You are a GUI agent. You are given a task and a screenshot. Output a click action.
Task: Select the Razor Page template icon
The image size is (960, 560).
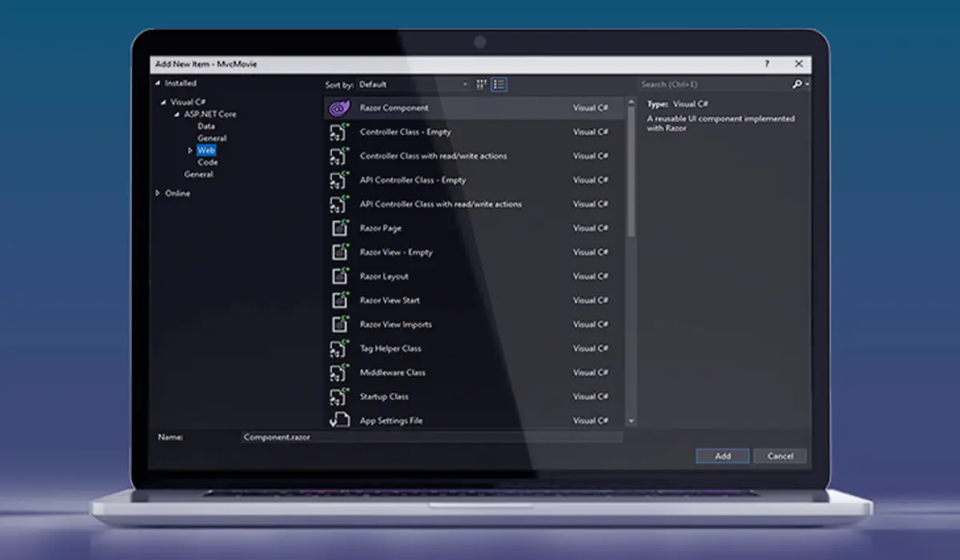340,228
